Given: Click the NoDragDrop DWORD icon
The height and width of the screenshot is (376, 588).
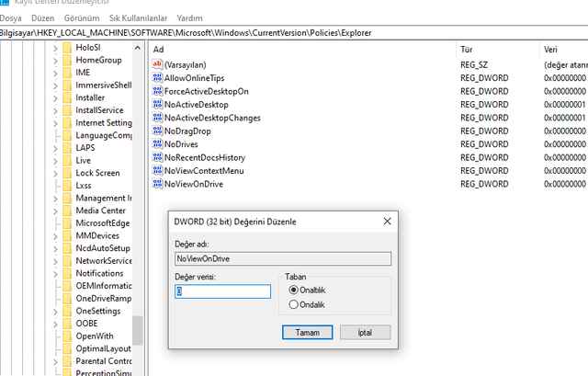Looking at the screenshot, I should coord(157,131).
